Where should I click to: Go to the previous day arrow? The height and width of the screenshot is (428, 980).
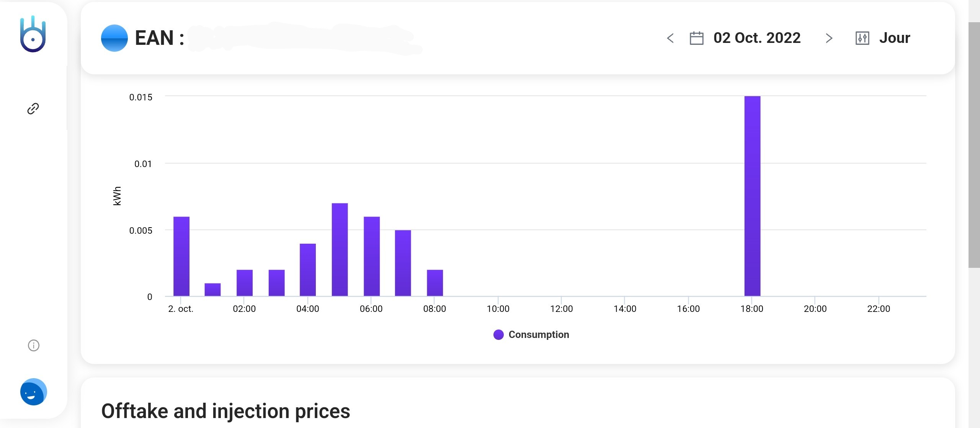(670, 38)
